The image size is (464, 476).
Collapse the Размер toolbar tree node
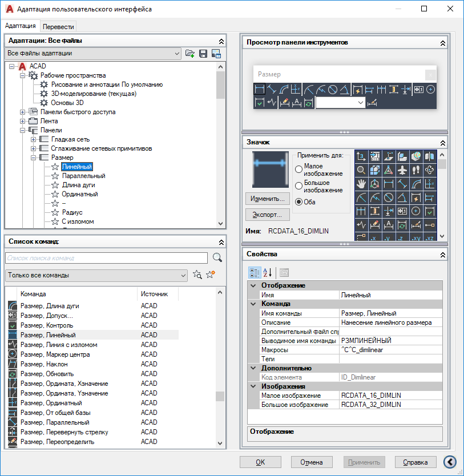tap(33, 158)
